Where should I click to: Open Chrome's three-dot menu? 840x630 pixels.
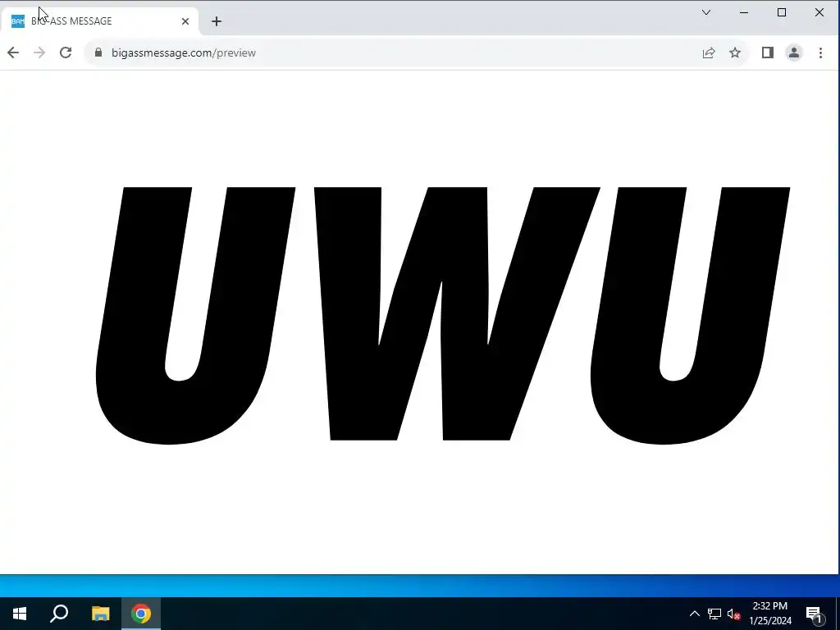coord(820,52)
